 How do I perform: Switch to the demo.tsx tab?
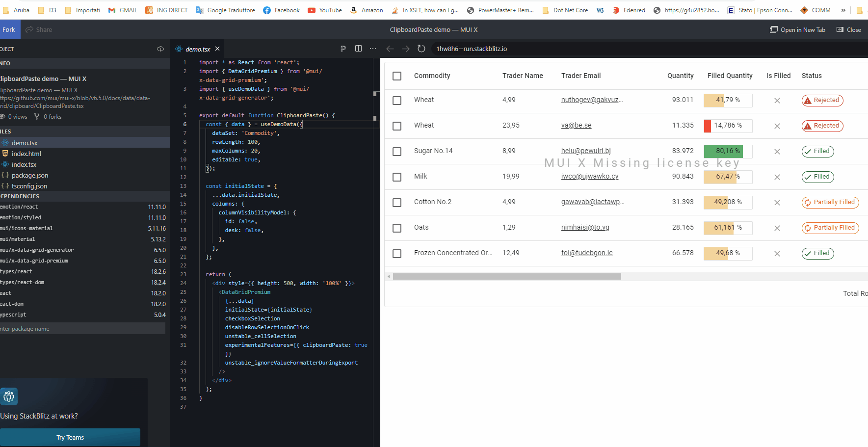pos(198,49)
